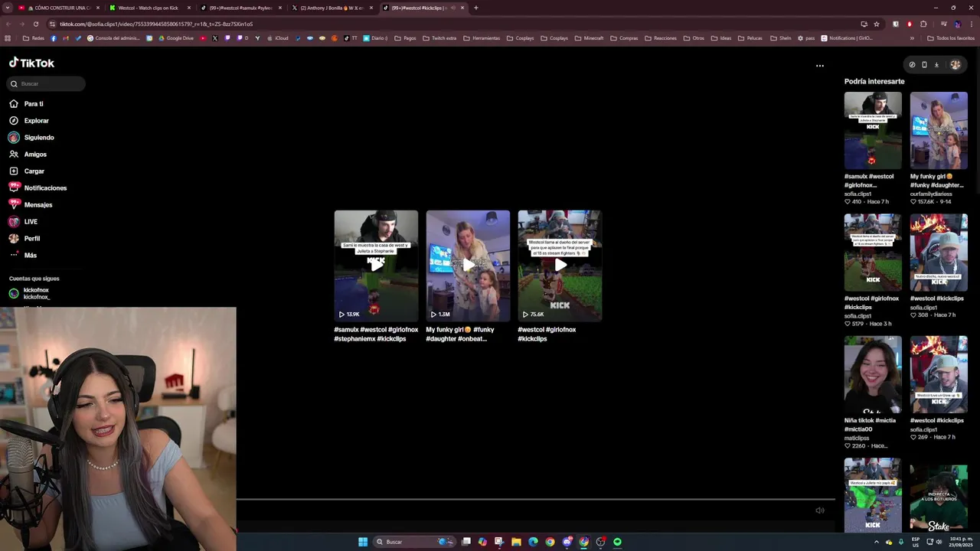Open the tab search dropdown arrow
The image size is (980, 551).
point(7,8)
